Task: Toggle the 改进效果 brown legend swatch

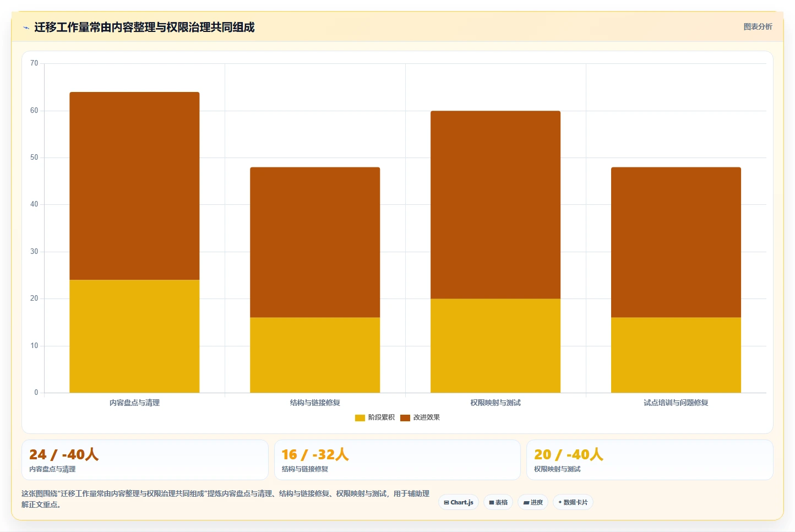Action: click(405, 418)
